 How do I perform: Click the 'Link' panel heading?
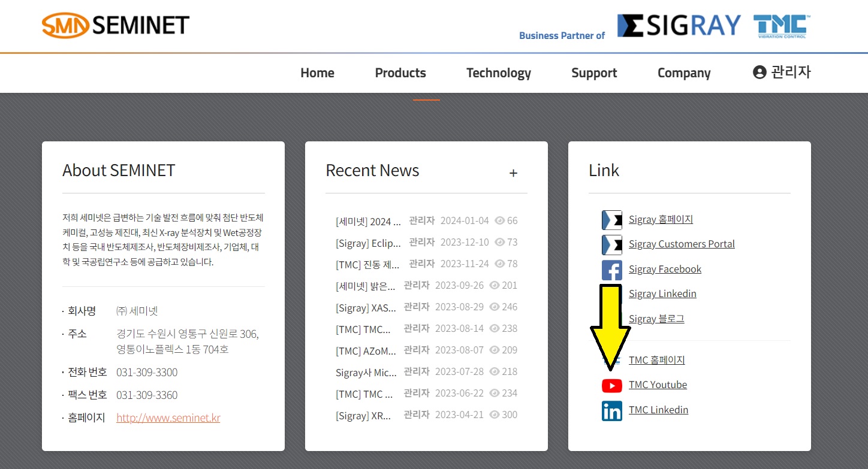pos(604,171)
